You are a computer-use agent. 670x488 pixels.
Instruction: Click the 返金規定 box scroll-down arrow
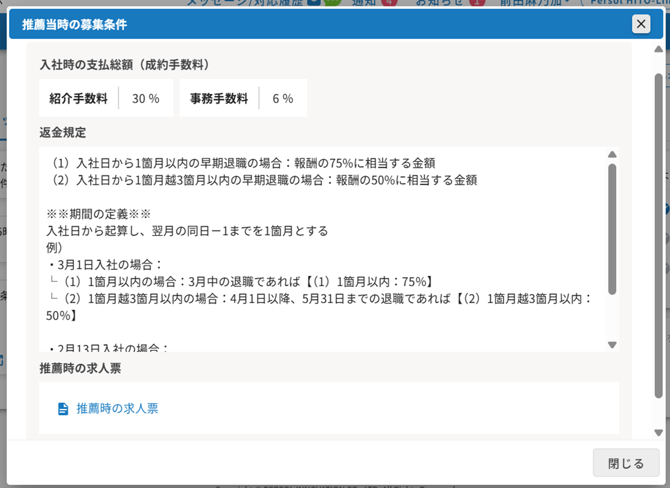coord(612,345)
